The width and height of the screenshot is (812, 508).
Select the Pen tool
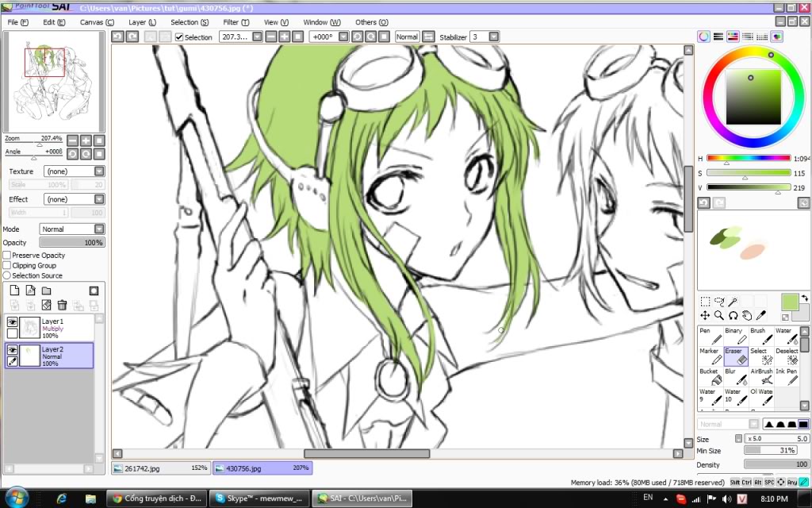(x=710, y=336)
